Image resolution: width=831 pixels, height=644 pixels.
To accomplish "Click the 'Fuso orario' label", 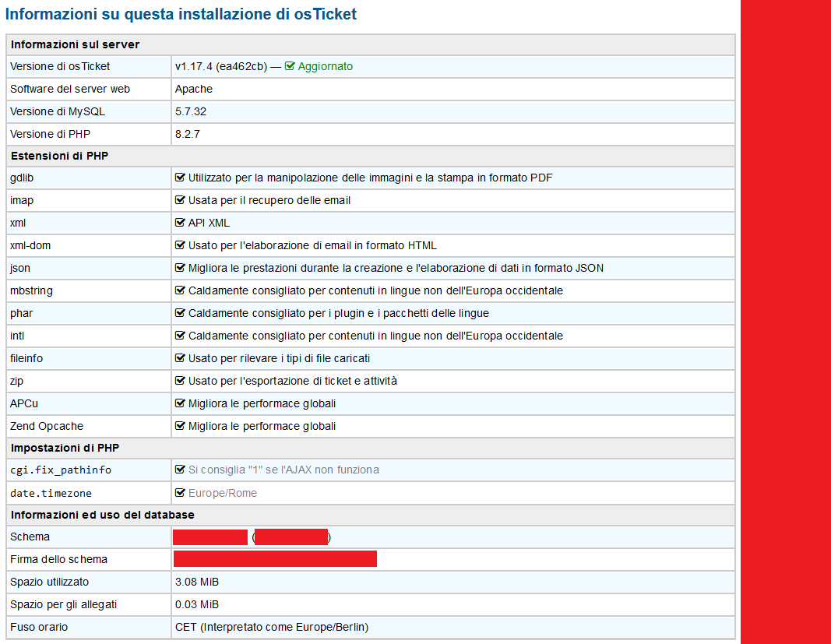I will point(39,627).
